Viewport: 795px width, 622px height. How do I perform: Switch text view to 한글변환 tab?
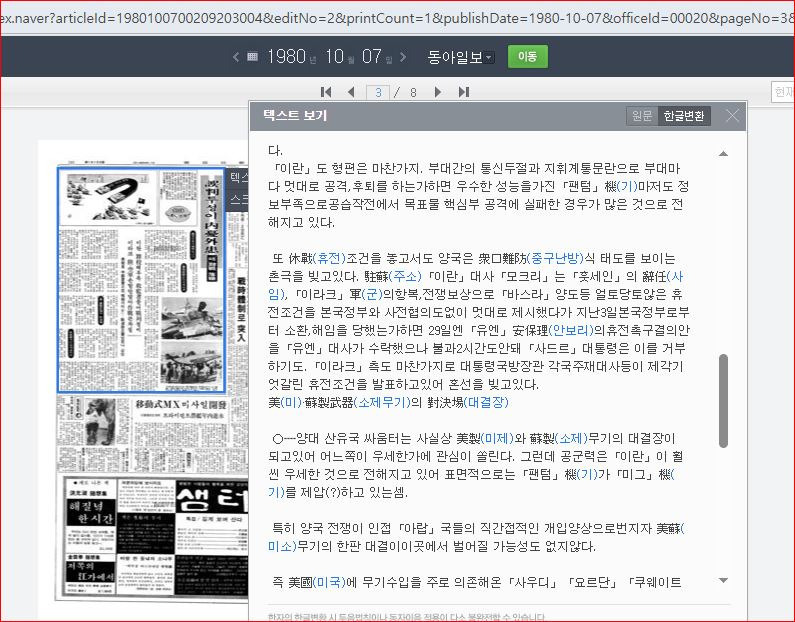tap(684, 116)
